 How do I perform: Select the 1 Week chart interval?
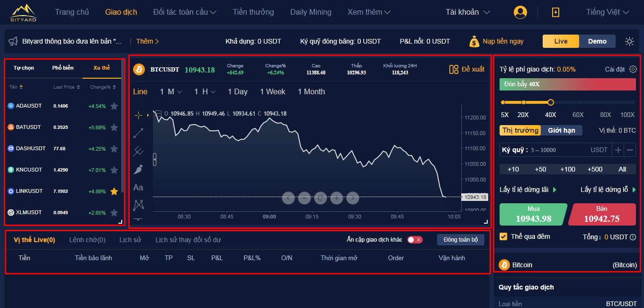(x=272, y=92)
